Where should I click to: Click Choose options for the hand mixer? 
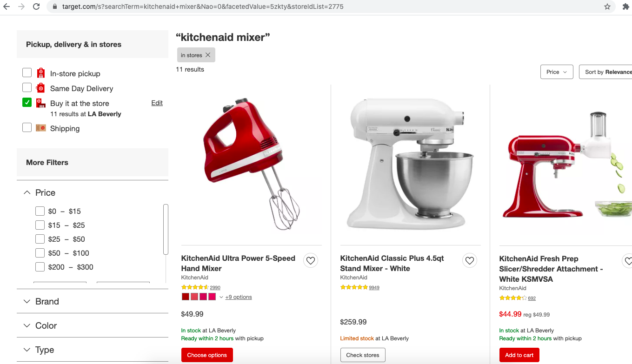coord(207,355)
